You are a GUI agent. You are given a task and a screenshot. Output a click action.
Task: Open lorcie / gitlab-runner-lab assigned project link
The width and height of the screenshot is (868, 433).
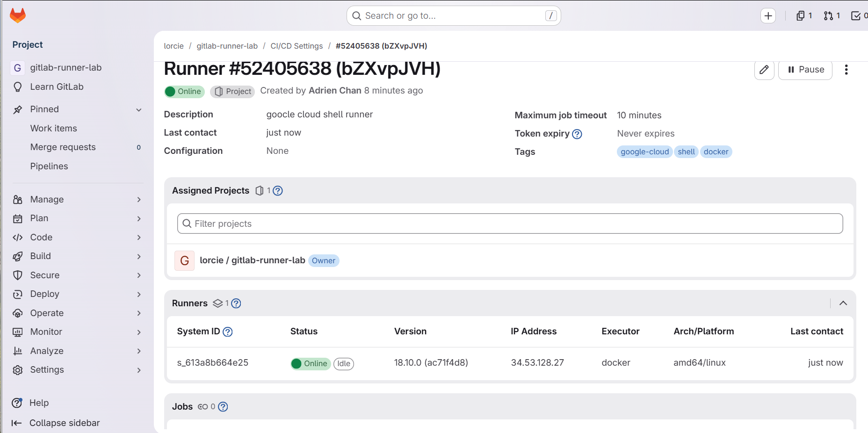point(253,260)
